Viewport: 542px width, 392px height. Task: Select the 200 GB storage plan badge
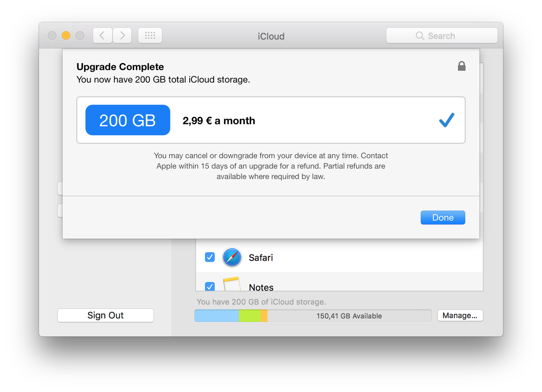(x=128, y=120)
